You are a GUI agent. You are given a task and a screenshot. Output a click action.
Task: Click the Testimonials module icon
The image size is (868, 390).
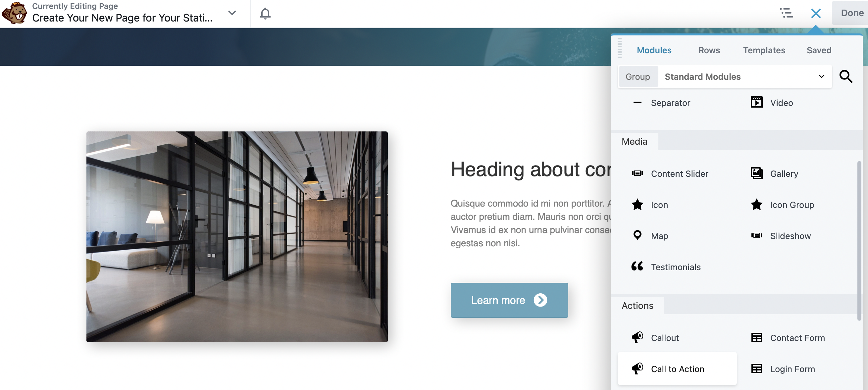click(x=638, y=266)
